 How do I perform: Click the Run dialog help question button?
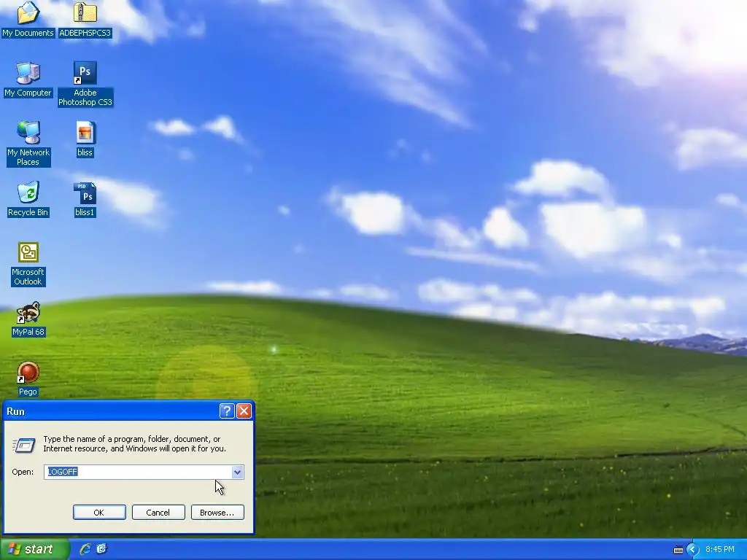click(x=227, y=411)
